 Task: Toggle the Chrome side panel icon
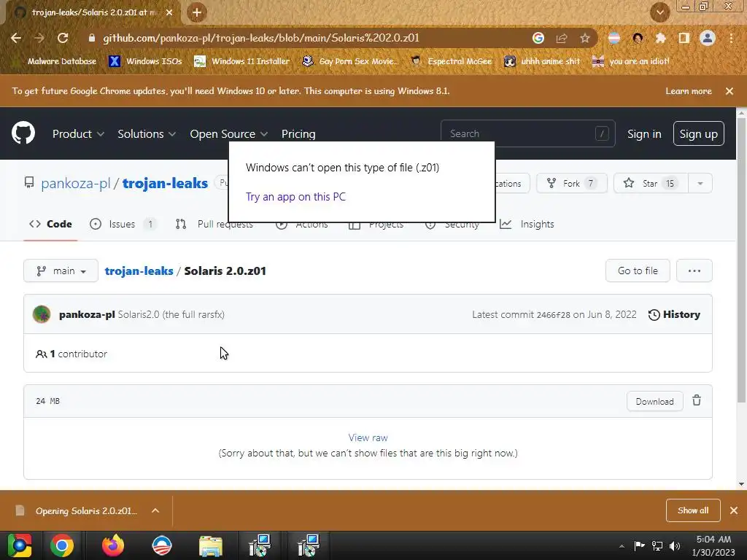(x=684, y=38)
